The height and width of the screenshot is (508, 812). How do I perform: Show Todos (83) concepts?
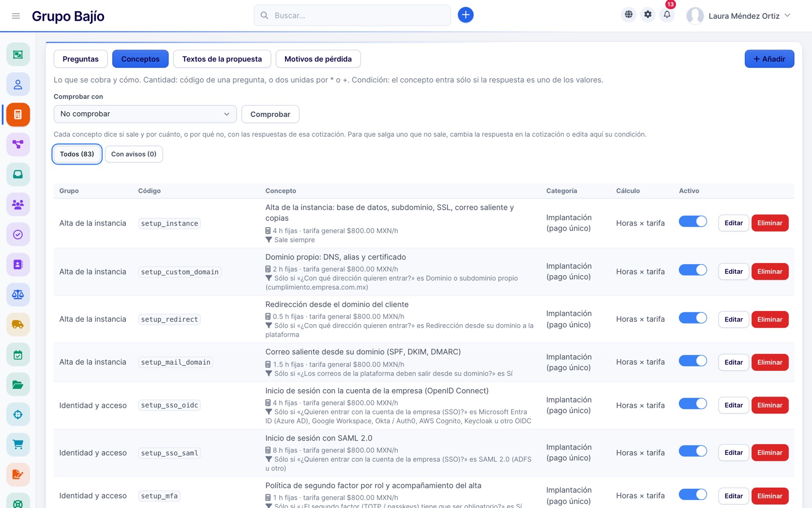[77, 154]
